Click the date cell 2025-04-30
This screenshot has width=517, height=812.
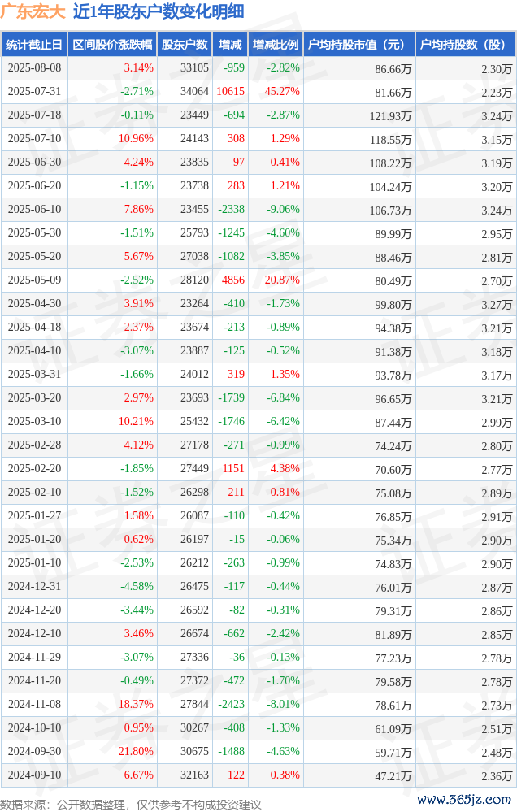tap(34, 303)
